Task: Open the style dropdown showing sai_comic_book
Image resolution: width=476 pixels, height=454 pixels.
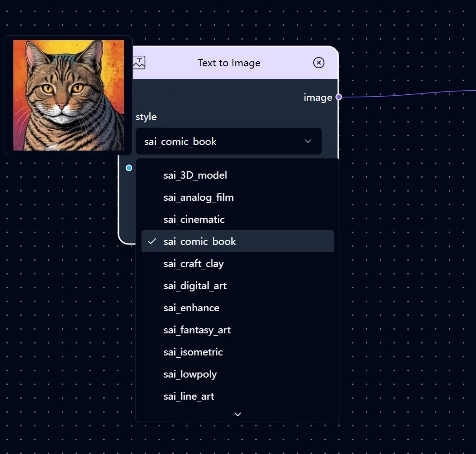Action: pos(228,141)
